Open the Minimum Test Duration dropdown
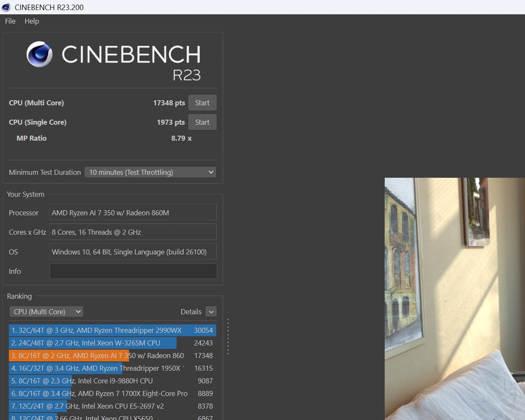 (x=150, y=172)
